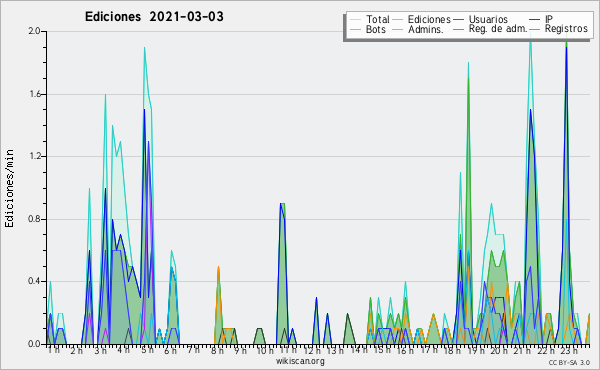Select the 'Registros' legend label
Image resolution: width=600 pixels, height=370 pixels.
pos(566,29)
